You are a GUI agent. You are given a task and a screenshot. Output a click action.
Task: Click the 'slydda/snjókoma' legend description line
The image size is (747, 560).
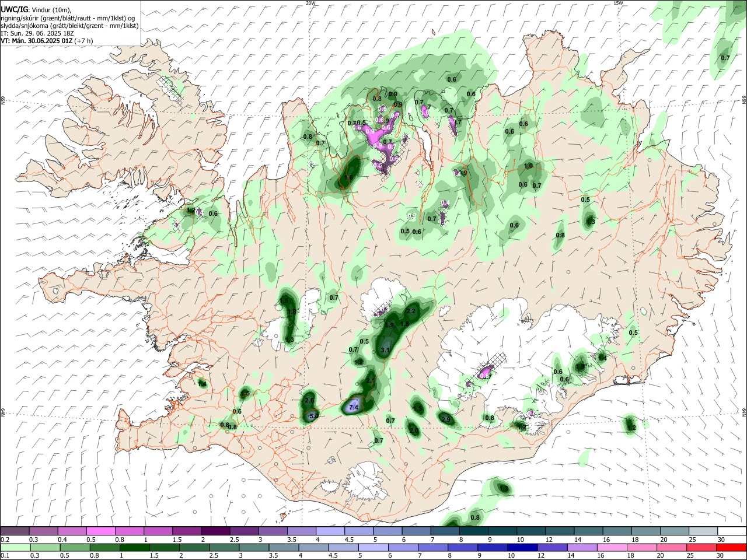pos(69,26)
